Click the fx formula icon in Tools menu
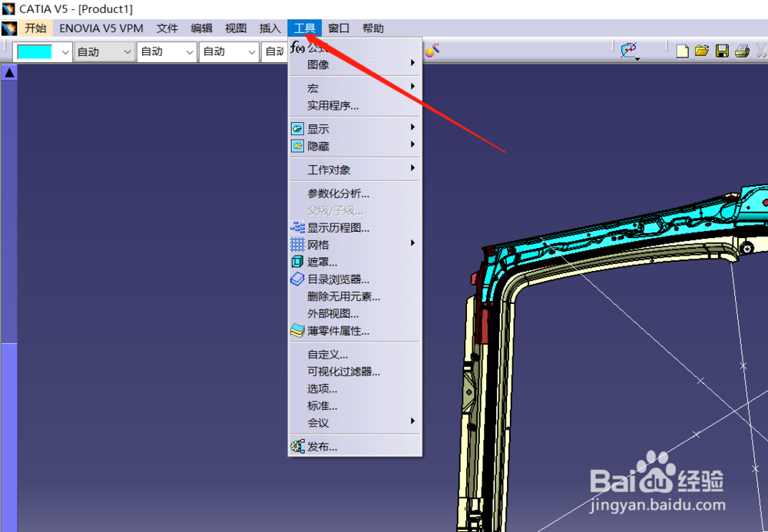Viewport: 768px width, 532px height. pos(297,47)
